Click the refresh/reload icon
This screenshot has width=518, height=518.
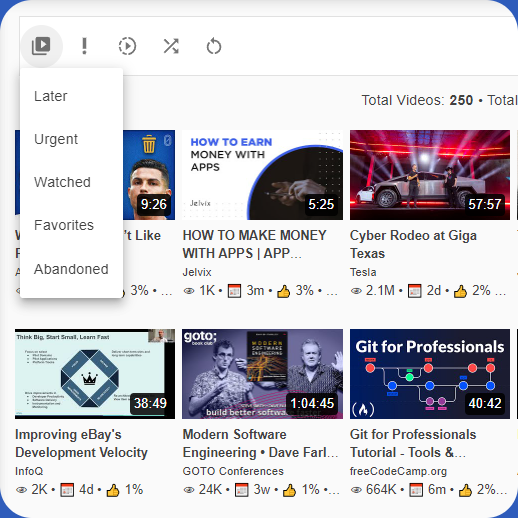click(214, 46)
